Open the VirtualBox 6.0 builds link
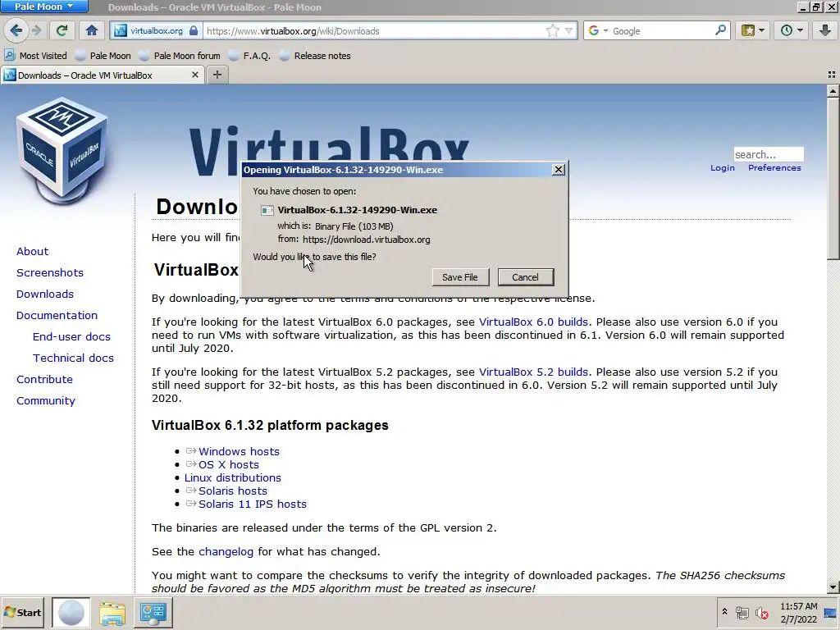Viewport: 840px width, 630px height. point(533,322)
